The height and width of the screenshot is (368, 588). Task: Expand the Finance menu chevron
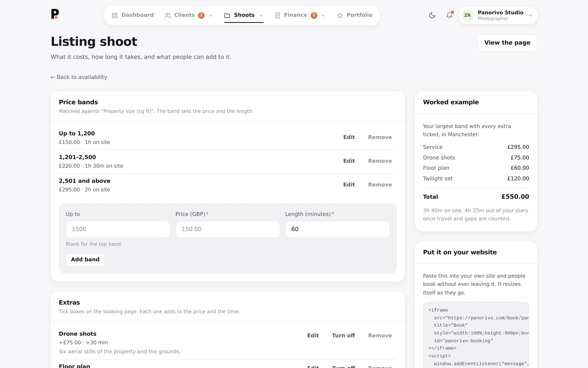click(x=323, y=16)
